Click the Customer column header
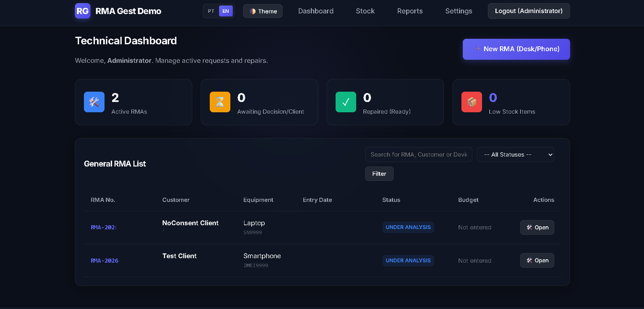This screenshot has width=644, height=309. coord(176,200)
